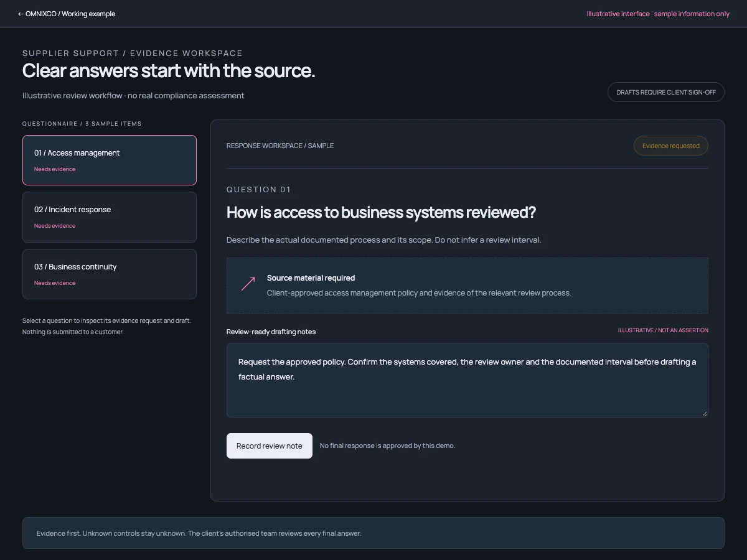This screenshot has height=560, width=747.
Task: Go back via OMNIXCO / Working example link
Action: coord(67,14)
